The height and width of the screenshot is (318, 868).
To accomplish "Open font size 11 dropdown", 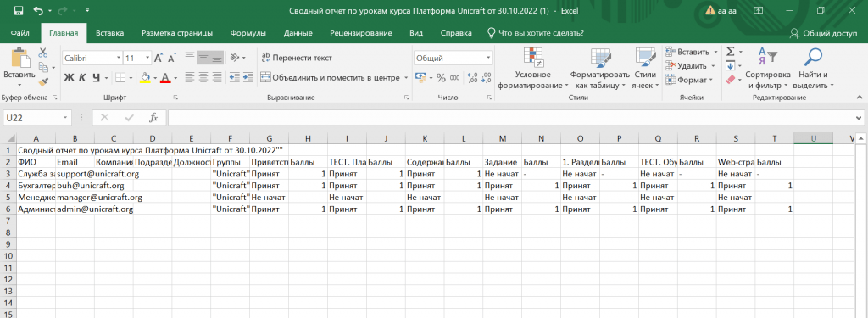I will pos(147,58).
